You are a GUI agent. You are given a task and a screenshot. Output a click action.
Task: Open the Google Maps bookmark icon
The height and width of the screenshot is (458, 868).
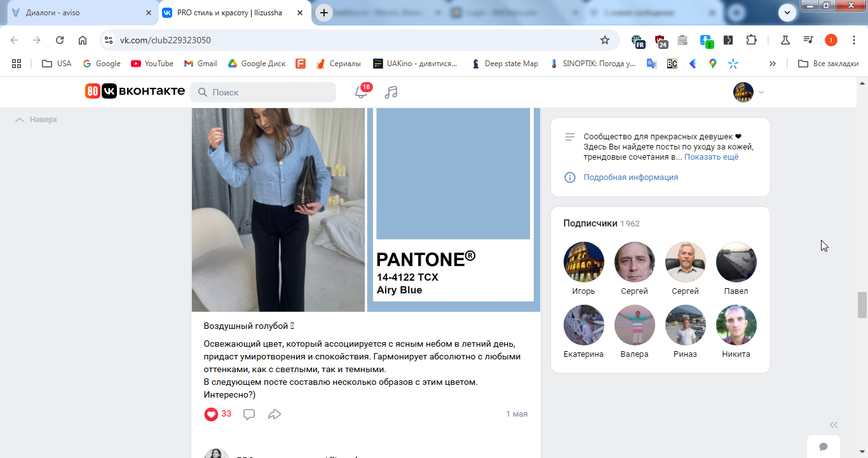(713, 64)
